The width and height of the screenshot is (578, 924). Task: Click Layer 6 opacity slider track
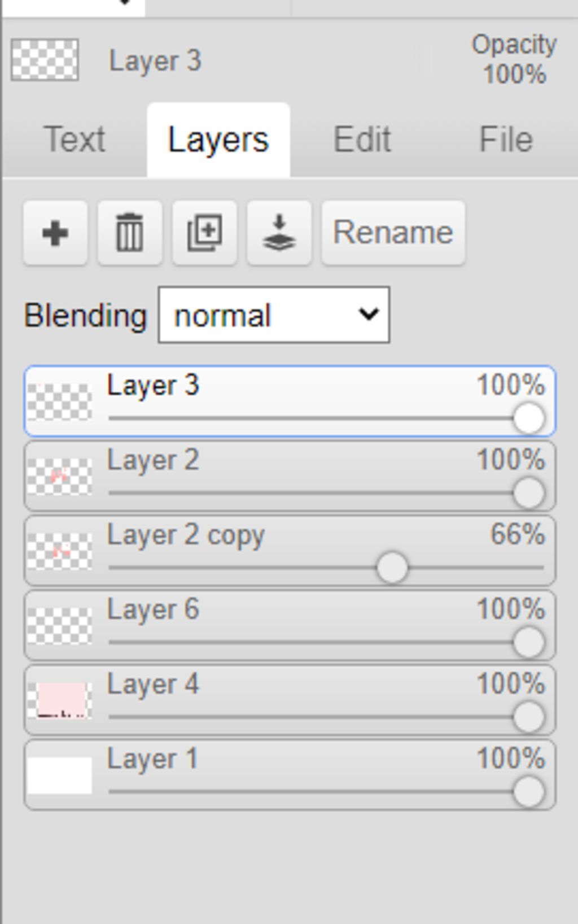310,642
